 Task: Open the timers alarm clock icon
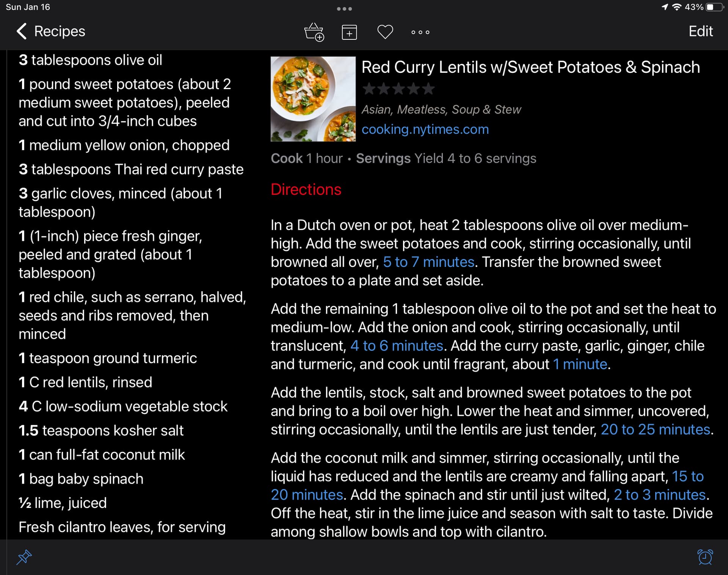705,557
